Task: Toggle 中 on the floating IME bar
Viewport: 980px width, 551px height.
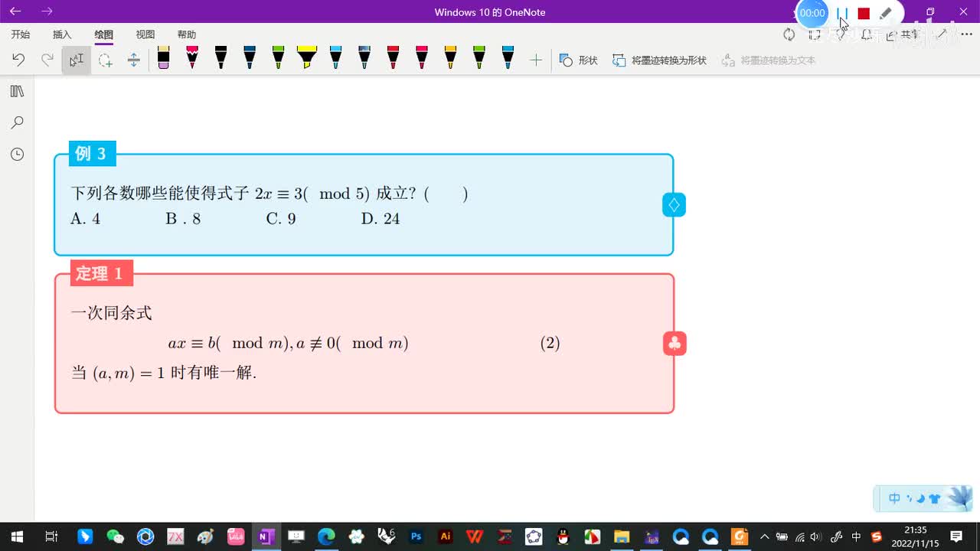Action: [894, 499]
